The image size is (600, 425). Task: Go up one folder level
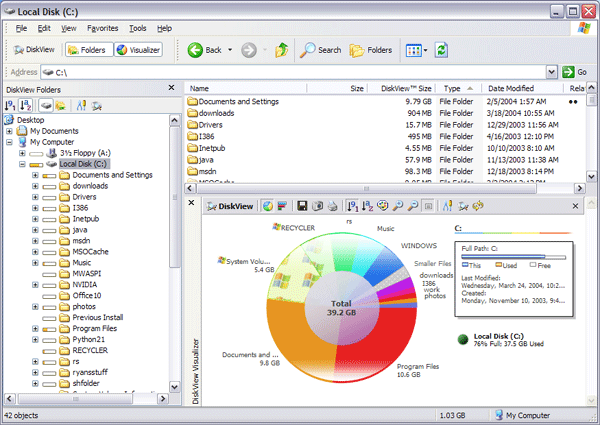(x=282, y=50)
